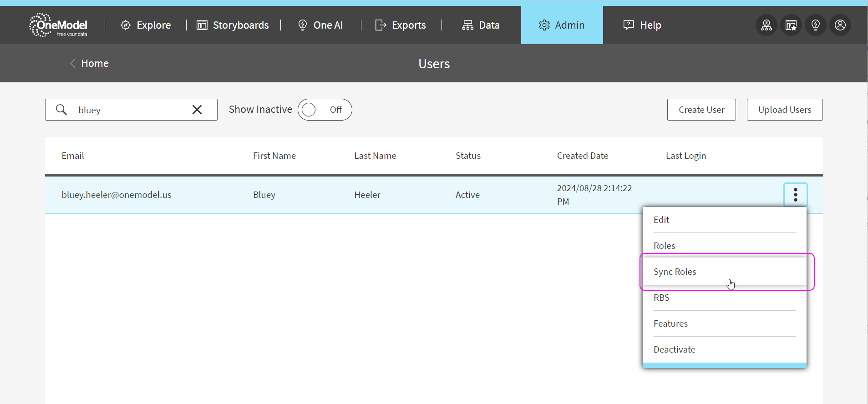Image resolution: width=868 pixels, height=404 pixels.
Task: Open the starred storyboard icon in the top right
Action: point(791,25)
